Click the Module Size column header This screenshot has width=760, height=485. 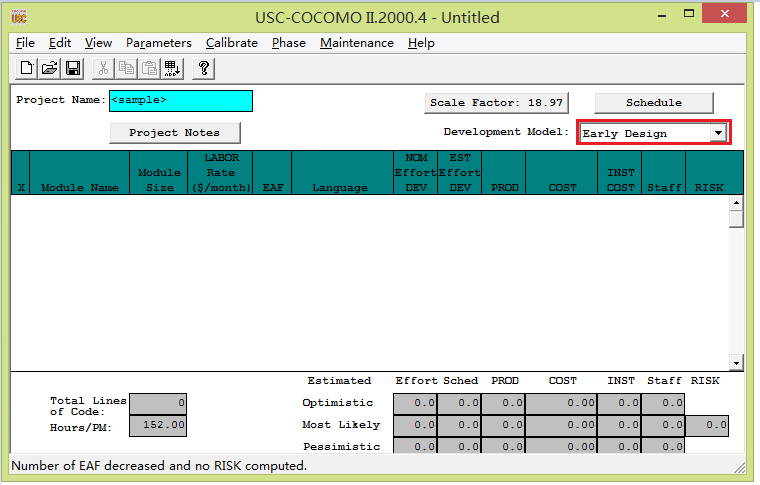click(x=159, y=173)
